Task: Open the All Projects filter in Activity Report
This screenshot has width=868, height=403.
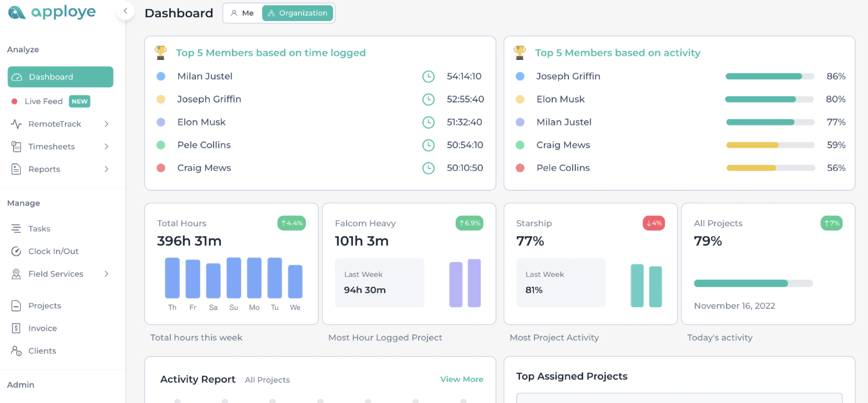Action: tap(267, 380)
